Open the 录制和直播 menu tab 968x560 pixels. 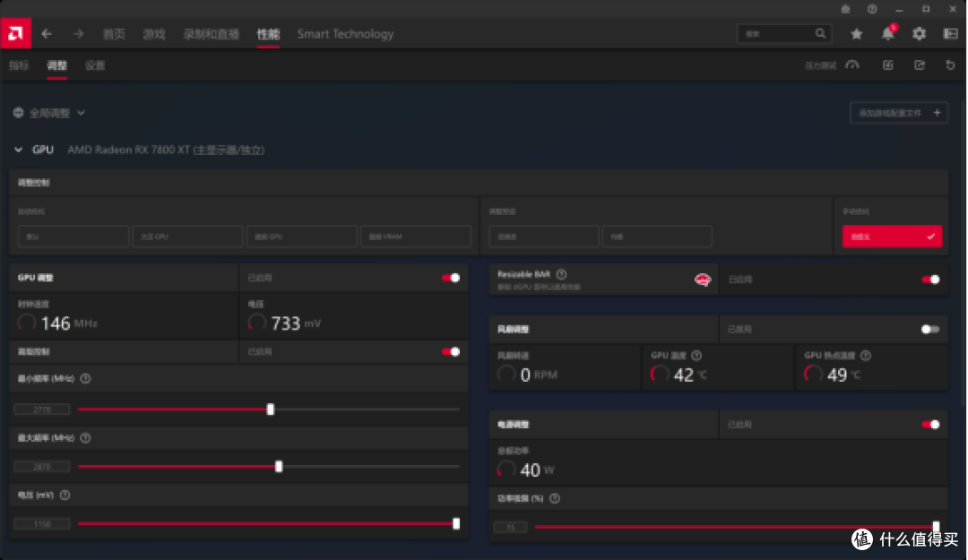(x=212, y=34)
